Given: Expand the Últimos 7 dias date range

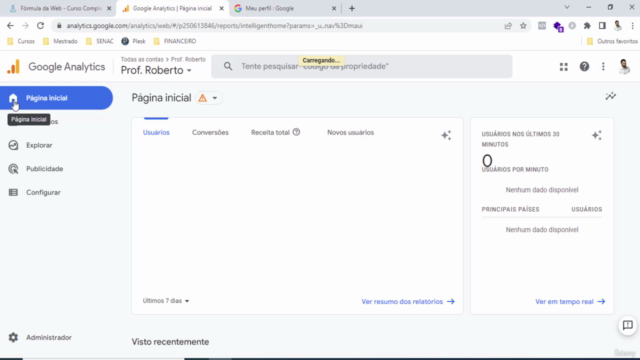Looking at the screenshot, I should [166, 301].
